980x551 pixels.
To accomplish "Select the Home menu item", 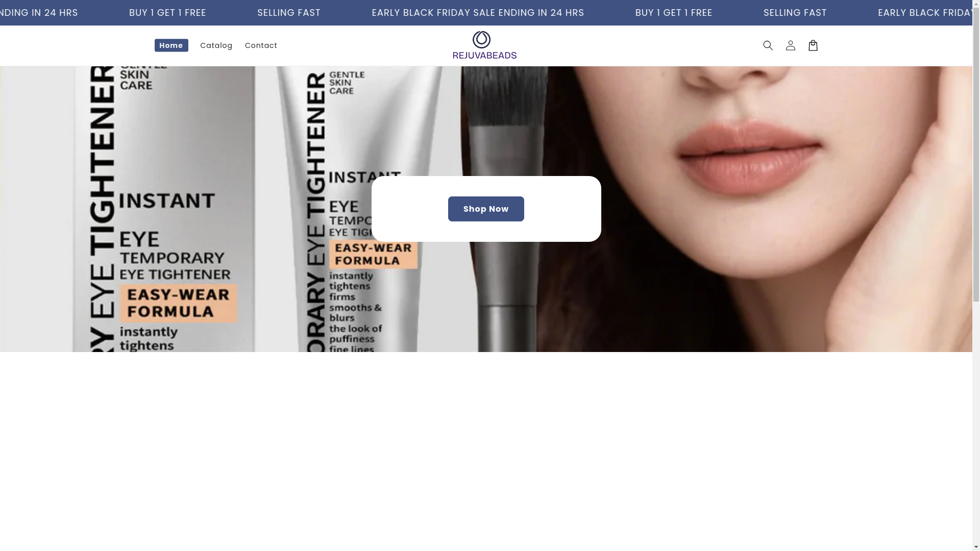I will [x=171, y=45].
